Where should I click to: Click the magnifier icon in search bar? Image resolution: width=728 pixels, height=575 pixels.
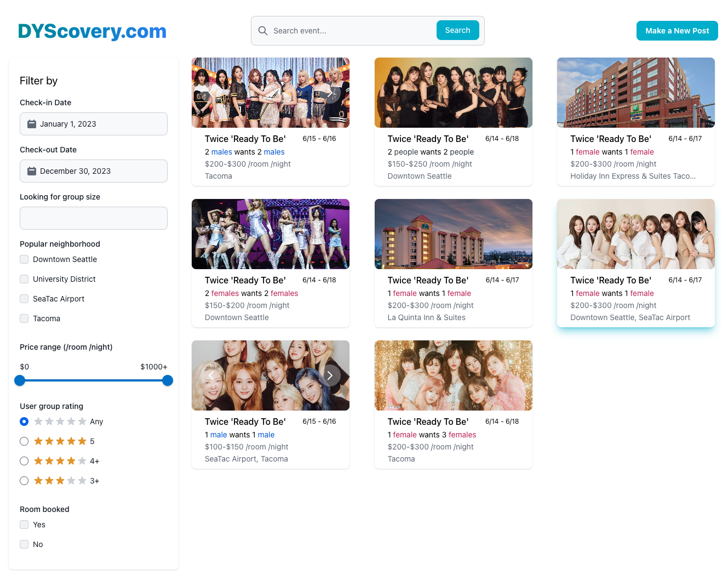point(263,31)
